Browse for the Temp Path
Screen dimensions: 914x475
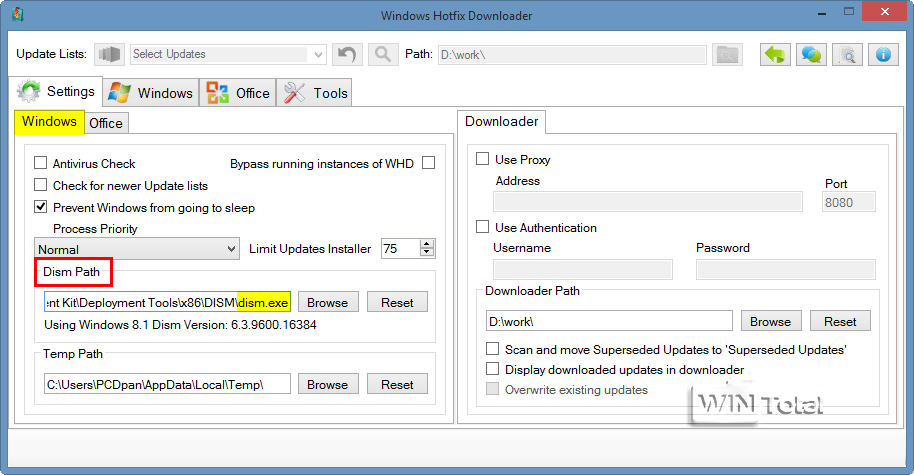pyautogui.click(x=328, y=384)
